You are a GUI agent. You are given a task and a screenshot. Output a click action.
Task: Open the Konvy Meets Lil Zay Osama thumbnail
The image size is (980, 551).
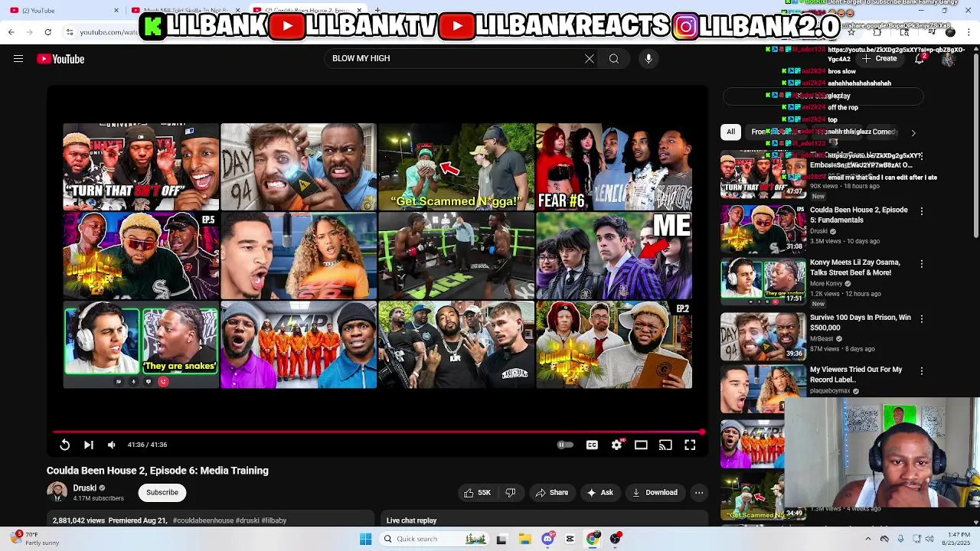coord(763,282)
